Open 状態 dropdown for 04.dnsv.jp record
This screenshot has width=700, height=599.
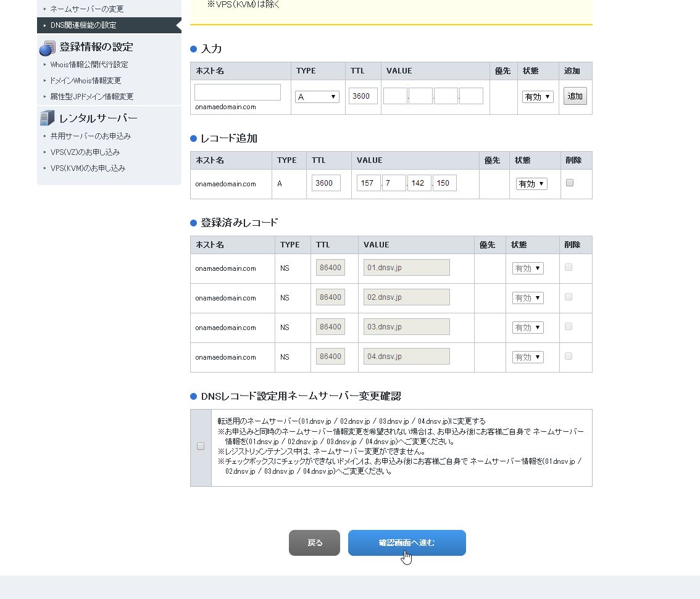click(x=528, y=357)
